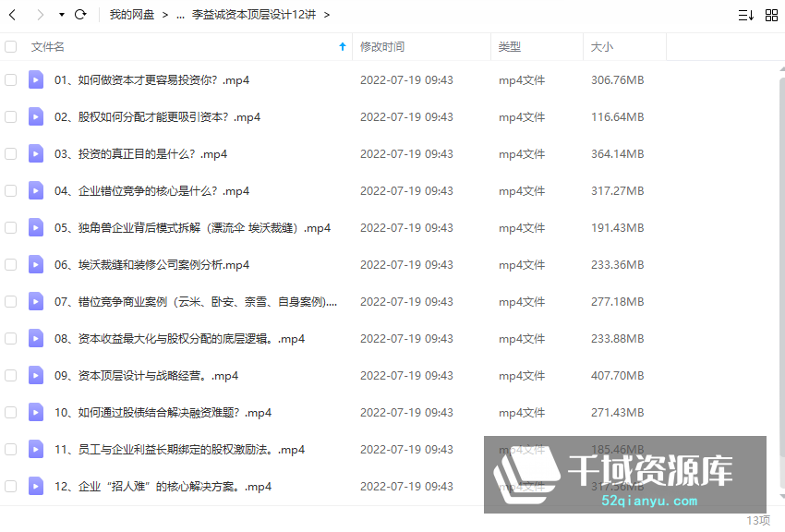Expand the '...' collapsed breadcrumb path

point(181,16)
